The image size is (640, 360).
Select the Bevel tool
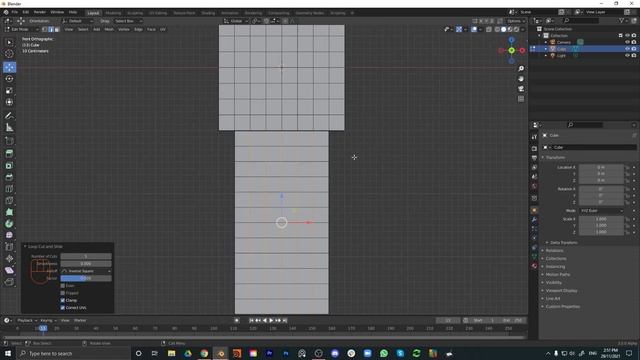point(9,177)
